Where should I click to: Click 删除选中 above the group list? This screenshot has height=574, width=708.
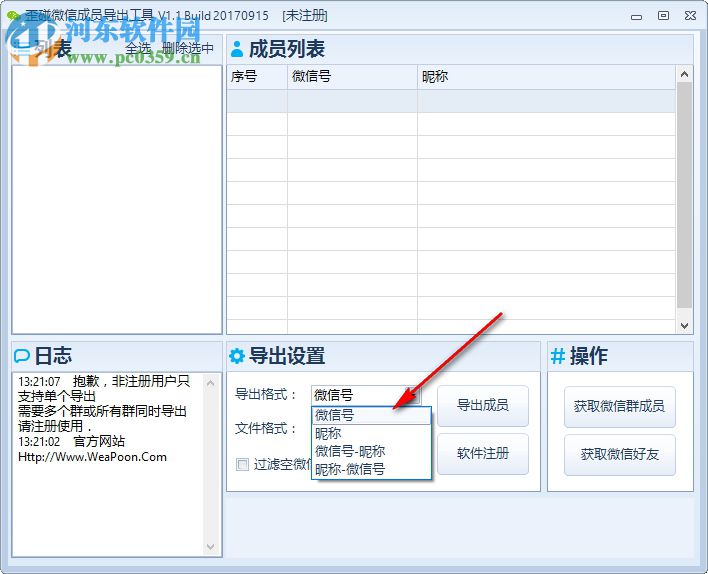click(188, 48)
